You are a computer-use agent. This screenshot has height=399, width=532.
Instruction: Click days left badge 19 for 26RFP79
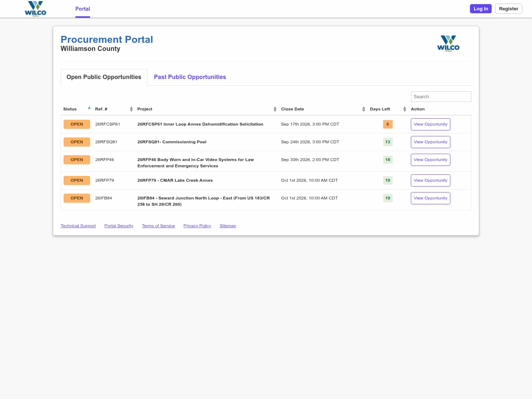click(388, 181)
